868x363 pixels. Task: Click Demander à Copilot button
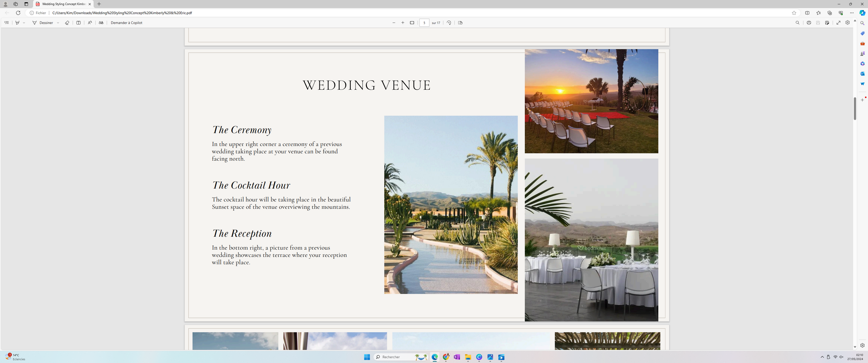click(x=126, y=23)
